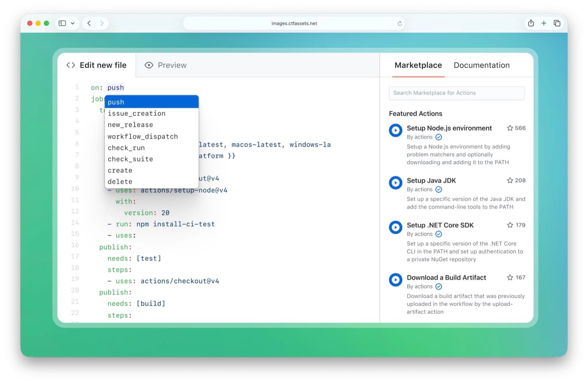The image size is (588, 384).
Task: Click the 'version: 20' code line
Action: (147, 213)
